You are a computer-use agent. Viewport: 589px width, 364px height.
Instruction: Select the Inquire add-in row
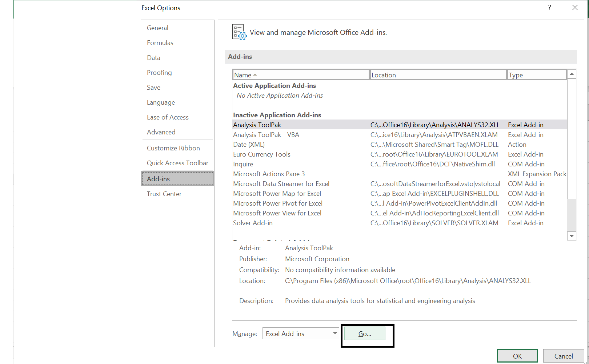[400, 164]
